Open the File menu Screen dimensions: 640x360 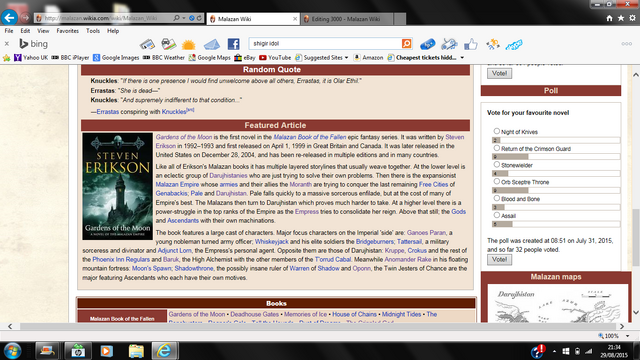[9, 31]
